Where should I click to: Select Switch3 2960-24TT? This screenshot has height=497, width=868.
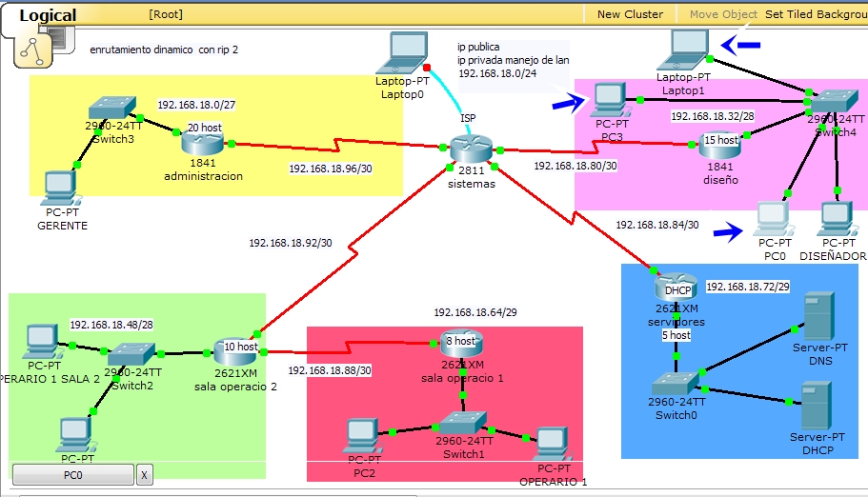112,108
